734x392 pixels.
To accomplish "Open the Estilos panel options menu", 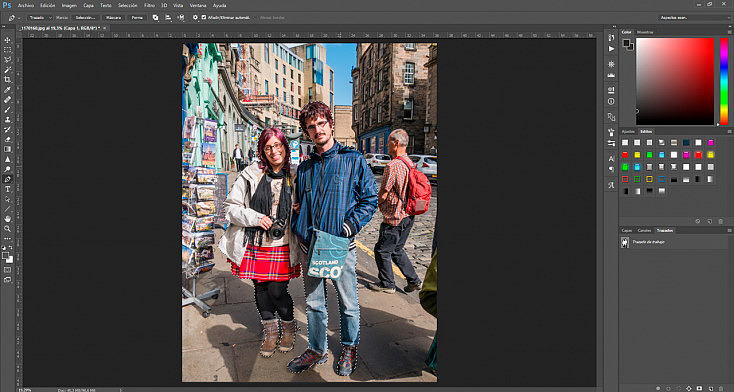I will coord(729,132).
